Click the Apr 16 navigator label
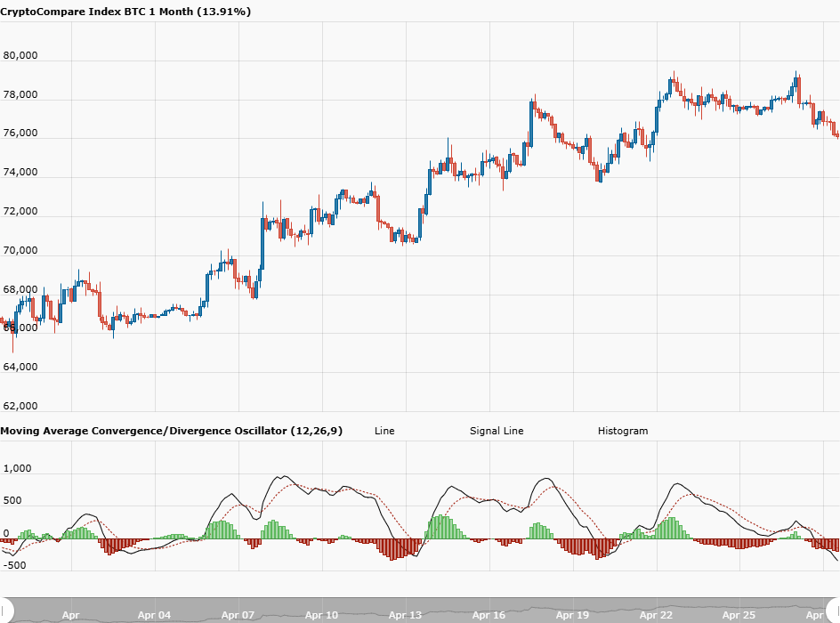The height and width of the screenshot is (623, 840). tap(489, 615)
